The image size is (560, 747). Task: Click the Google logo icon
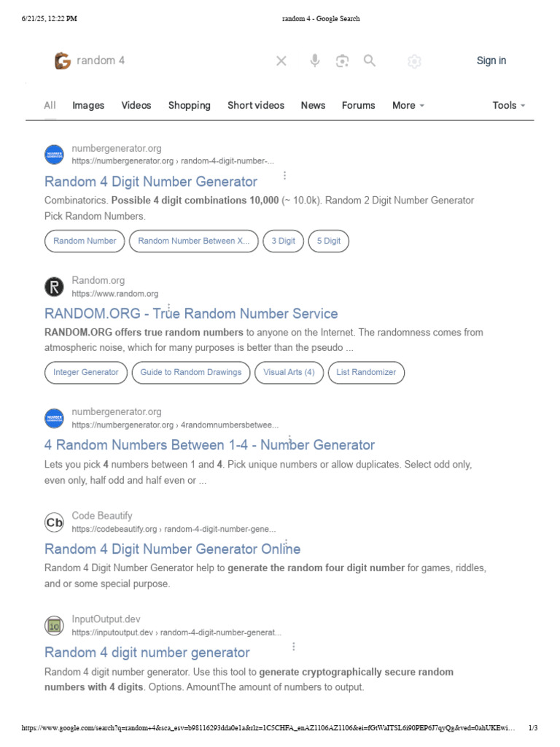click(x=63, y=61)
